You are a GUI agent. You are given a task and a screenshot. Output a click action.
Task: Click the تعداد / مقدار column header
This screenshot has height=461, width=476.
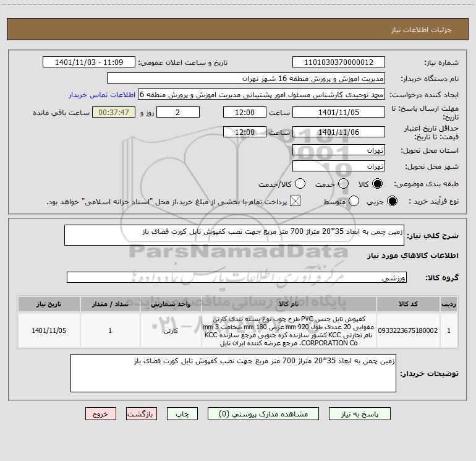pyautogui.click(x=110, y=304)
